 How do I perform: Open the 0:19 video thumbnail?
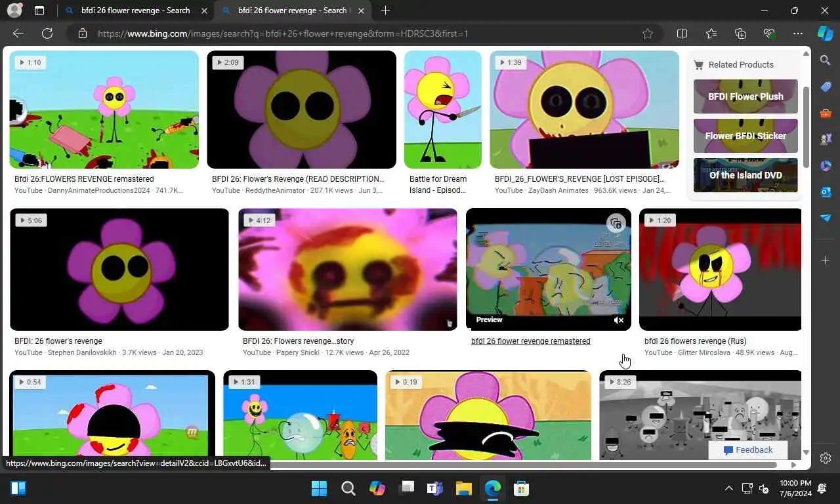488,415
